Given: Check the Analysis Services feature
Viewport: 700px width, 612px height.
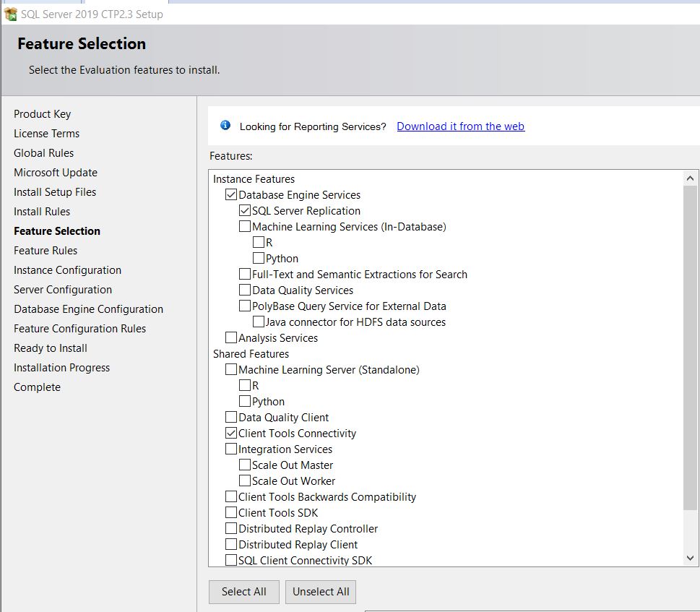Looking at the screenshot, I should tap(231, 338).
